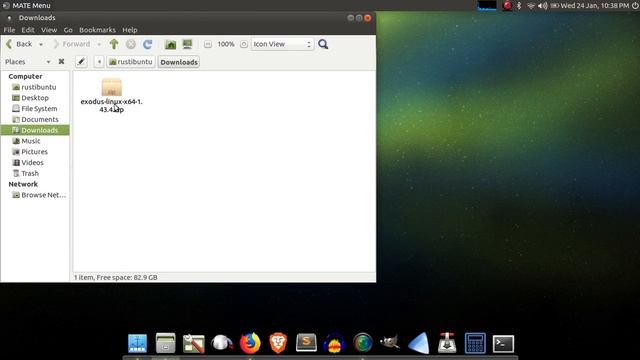The image size is (640, 360).
Task: Select Desktop in the sidebar
Action: pyautogui.click(x=35, y=98)
